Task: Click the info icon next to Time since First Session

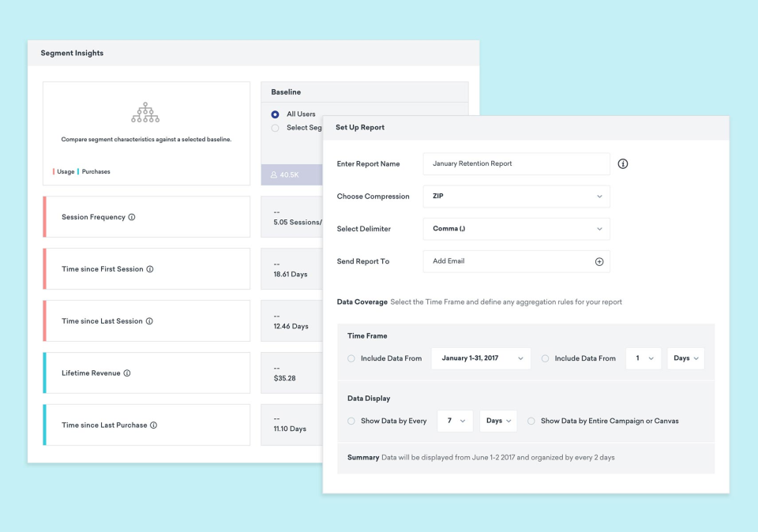Action: click(150, 268)
